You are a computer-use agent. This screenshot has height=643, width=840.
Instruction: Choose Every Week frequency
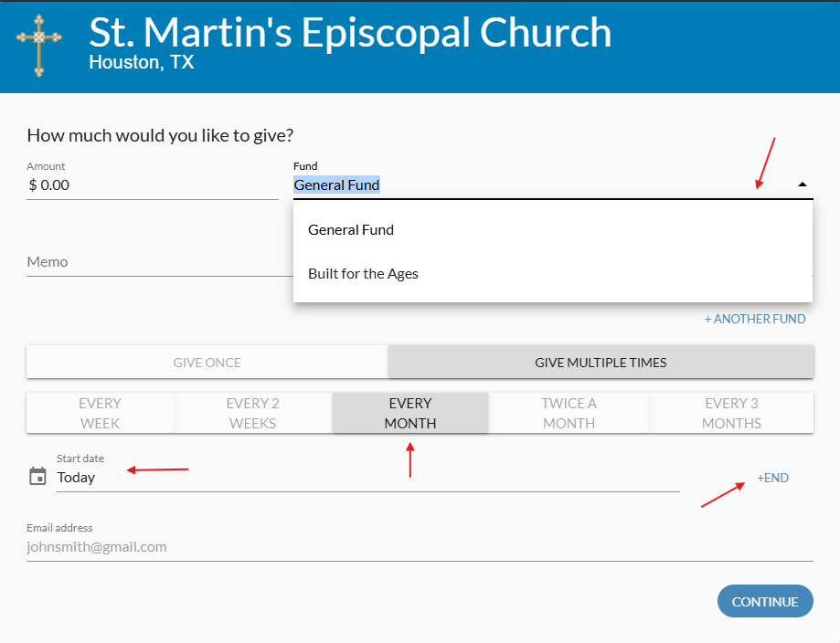[x=101, y=413]
